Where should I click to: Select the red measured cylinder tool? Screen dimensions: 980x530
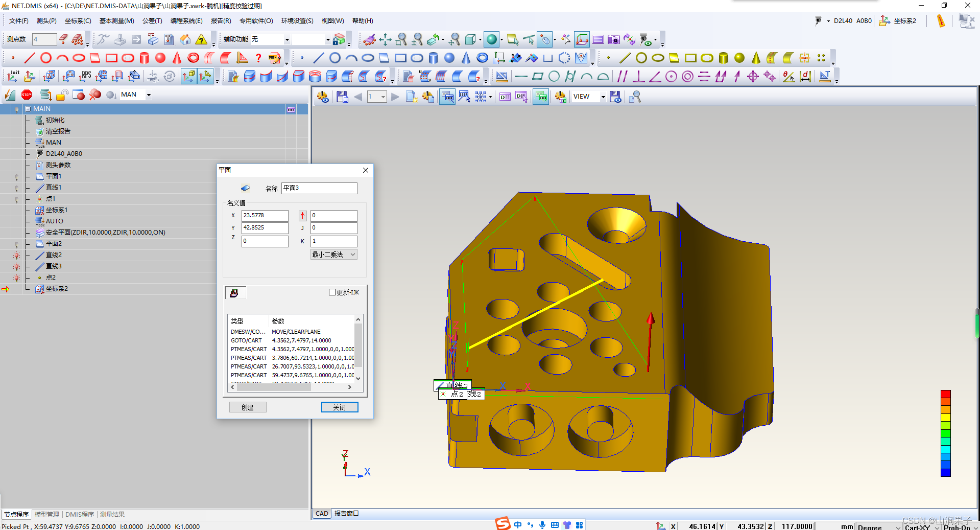click(144, 58)
